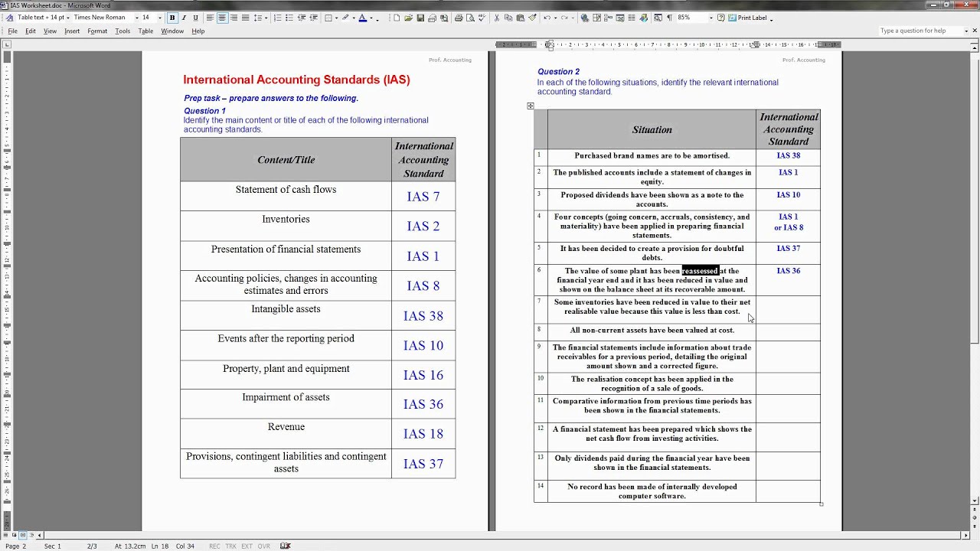Open the Times New Roman font dropdown
980x551 pixels.
(137, 18)
